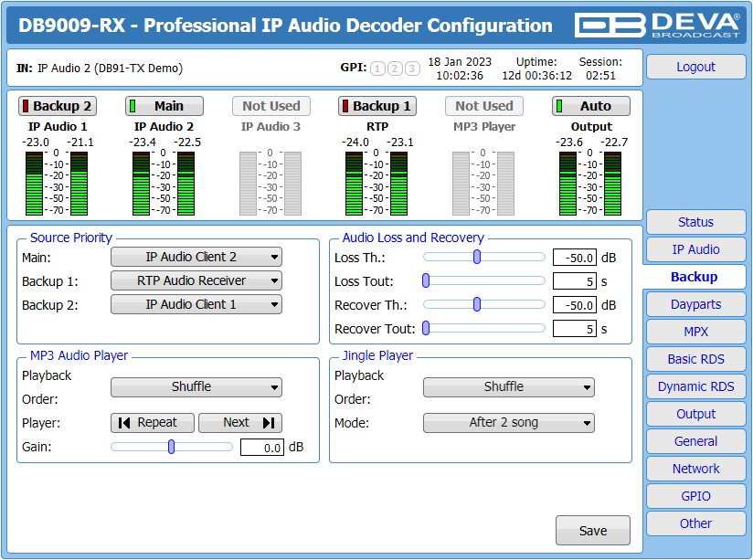The width and height of the screenshot is (753, 560).
Task: Click the Recover Tout slider handle
Action: [x=426, y=329]
